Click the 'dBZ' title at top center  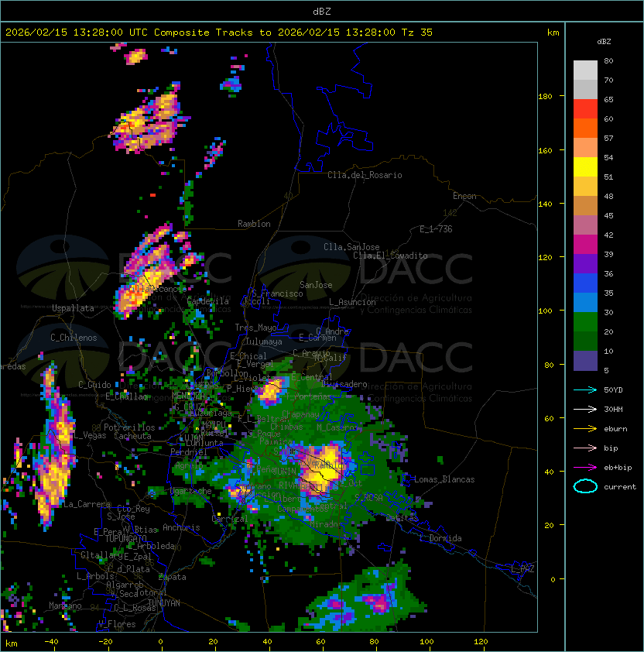(x=322, y=12)
